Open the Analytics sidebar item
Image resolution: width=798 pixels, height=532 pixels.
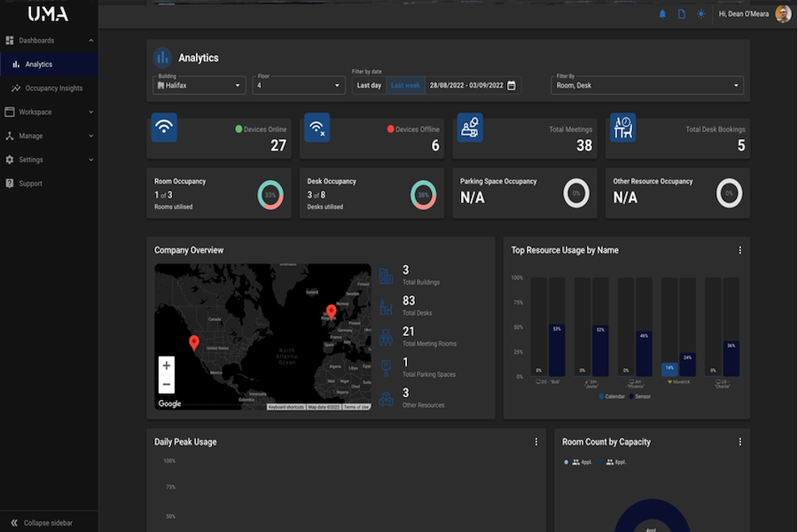point(50,64)
